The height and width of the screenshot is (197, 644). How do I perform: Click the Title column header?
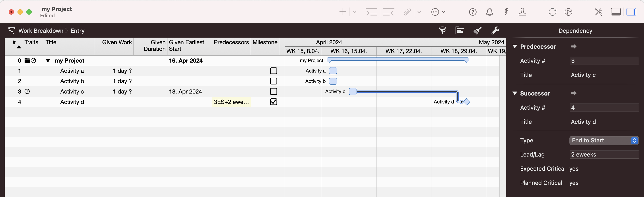coord(69,46)
